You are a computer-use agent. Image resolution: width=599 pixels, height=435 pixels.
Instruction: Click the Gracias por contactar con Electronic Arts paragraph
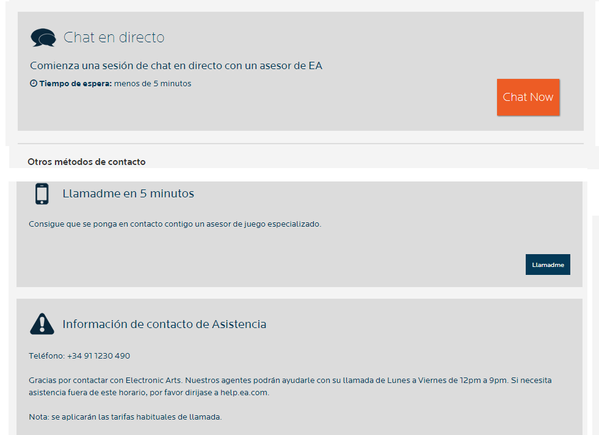coord(290,386)
